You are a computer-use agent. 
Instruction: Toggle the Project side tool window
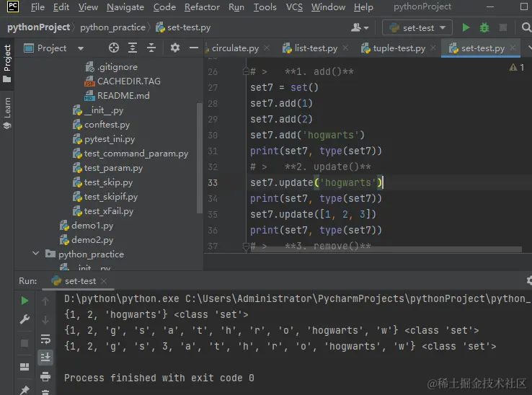click(7, 63)
